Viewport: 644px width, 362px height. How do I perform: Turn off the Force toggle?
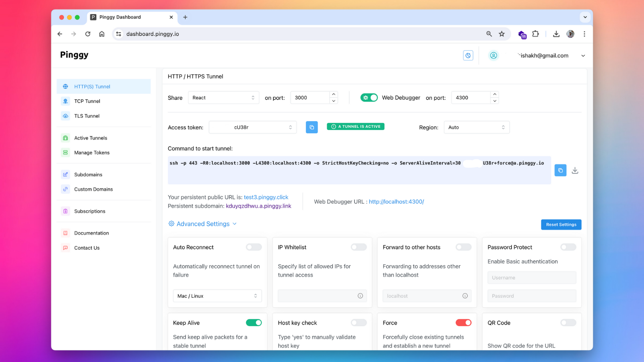pos(463,323)
